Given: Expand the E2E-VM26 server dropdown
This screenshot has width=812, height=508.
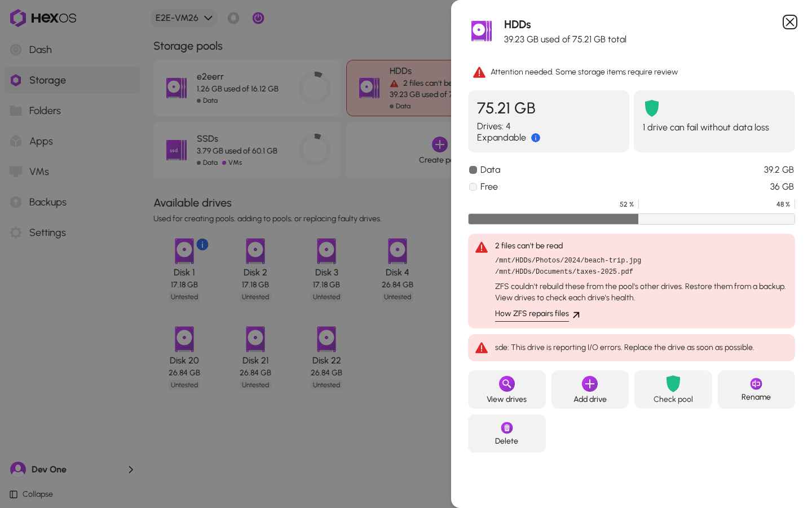Looking at the screenshot, I should click(184, 18).
